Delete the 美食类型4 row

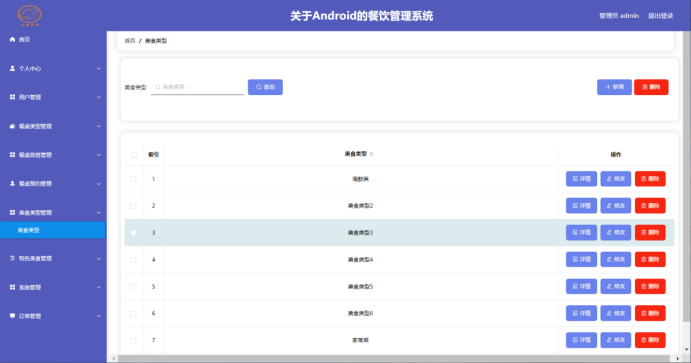pyautogui.click(x=650, y=259)
